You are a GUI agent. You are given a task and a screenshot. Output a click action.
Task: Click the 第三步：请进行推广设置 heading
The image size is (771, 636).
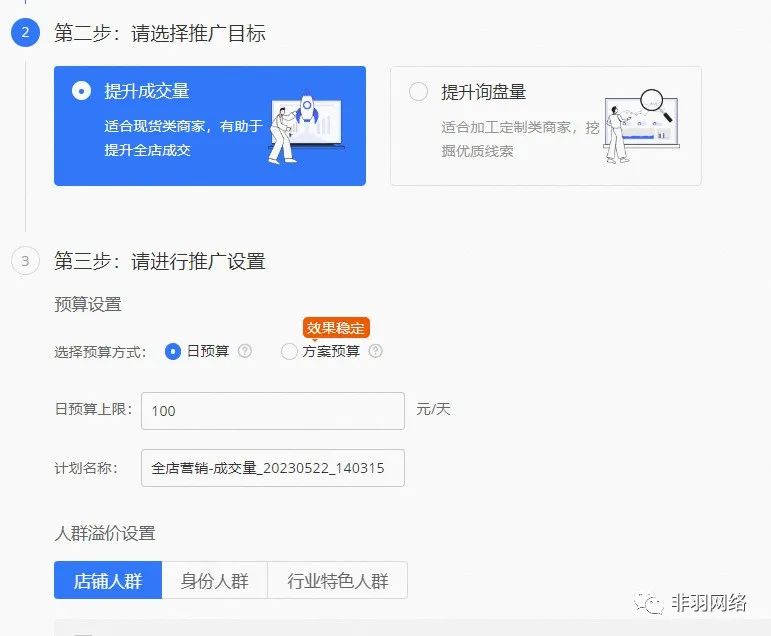159,262
